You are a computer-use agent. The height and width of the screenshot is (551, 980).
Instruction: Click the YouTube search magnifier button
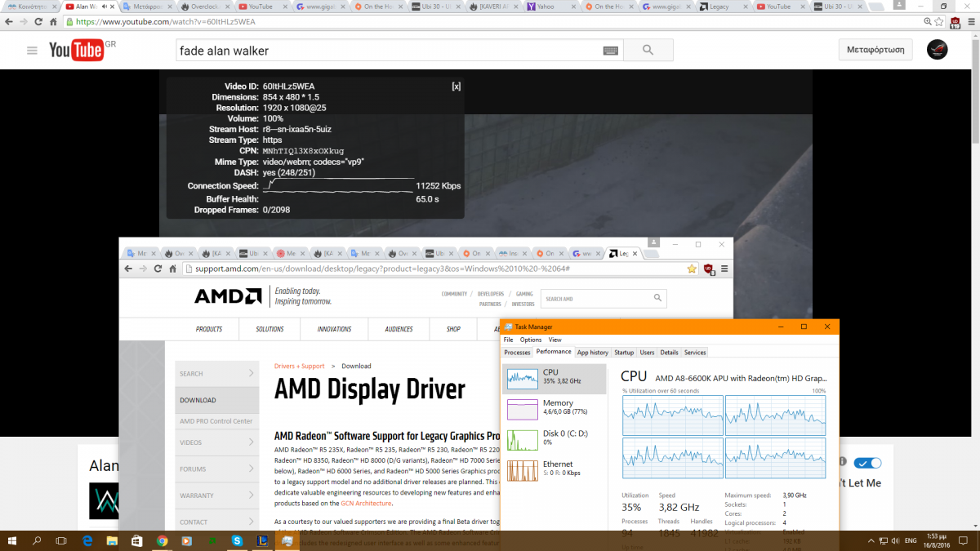click(648, 51)
